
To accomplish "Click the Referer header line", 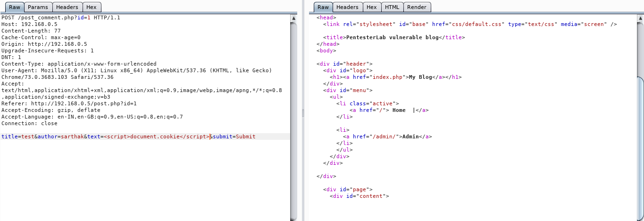I will pos(69,103).
